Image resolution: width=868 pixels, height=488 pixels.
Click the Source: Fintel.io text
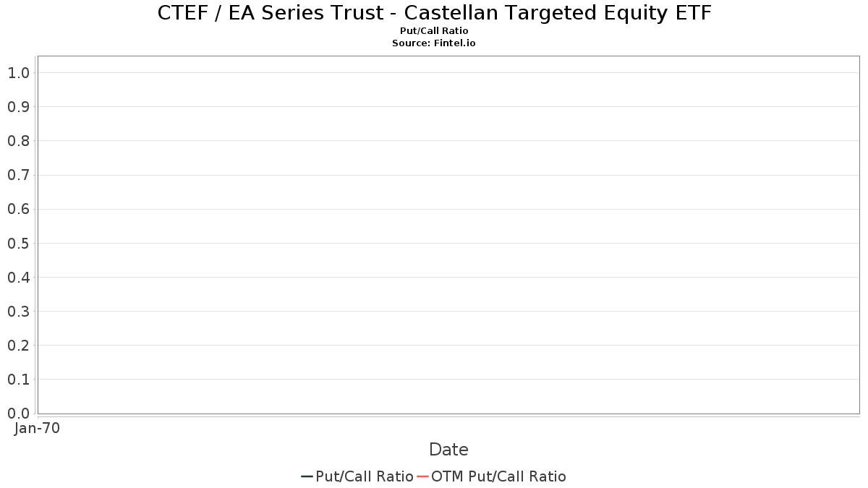[434, 43]
